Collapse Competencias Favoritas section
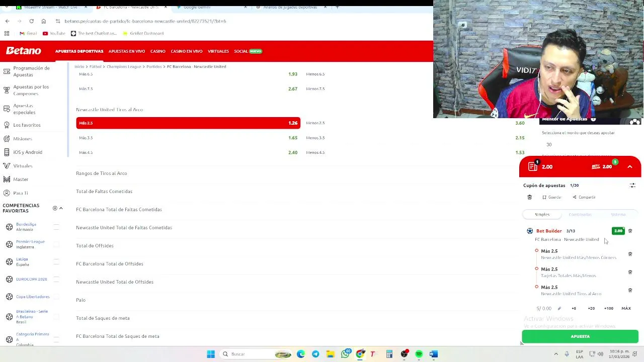The image size is (644, 362). (61, 208)
